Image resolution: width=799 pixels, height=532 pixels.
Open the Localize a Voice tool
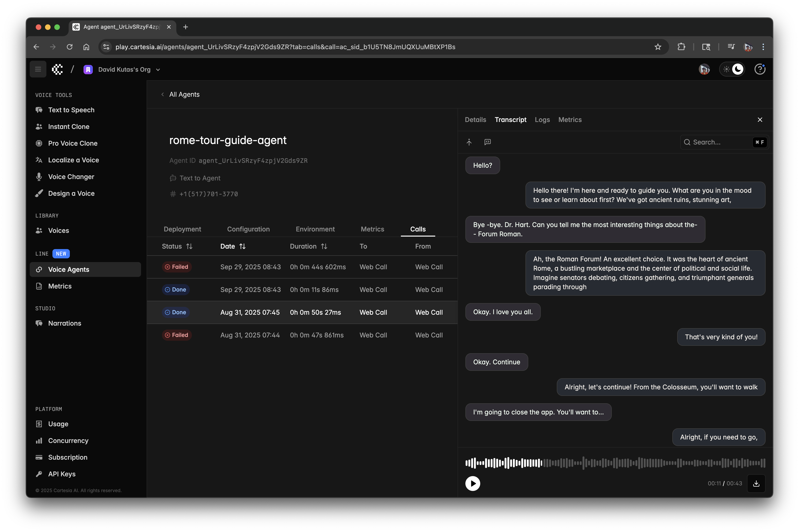pyautogui.click(x=73, y=160)
